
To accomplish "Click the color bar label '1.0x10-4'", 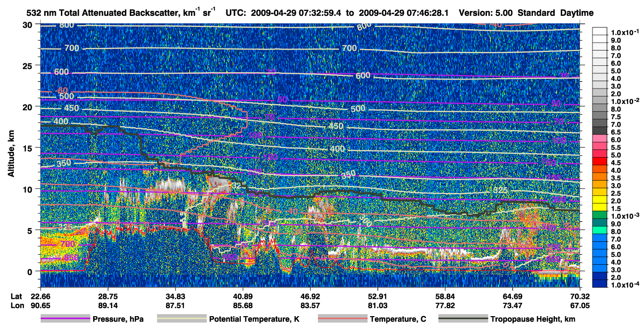I will (x=626, y=285).
